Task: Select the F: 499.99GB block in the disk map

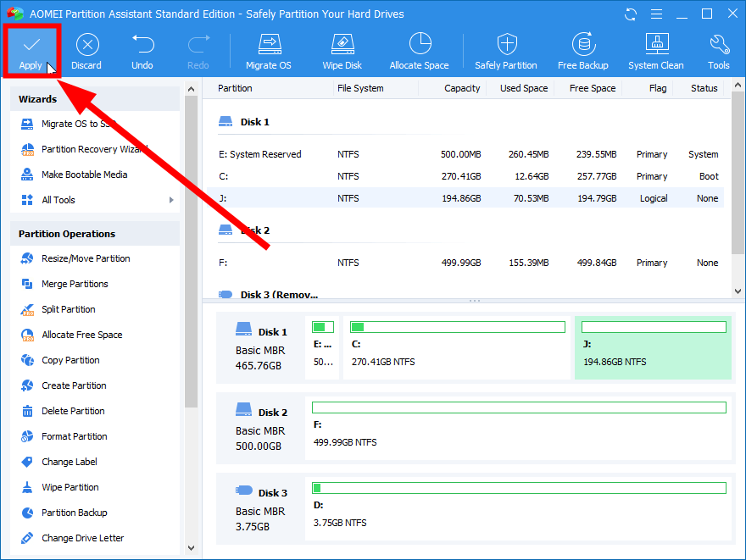Action: 518,429
